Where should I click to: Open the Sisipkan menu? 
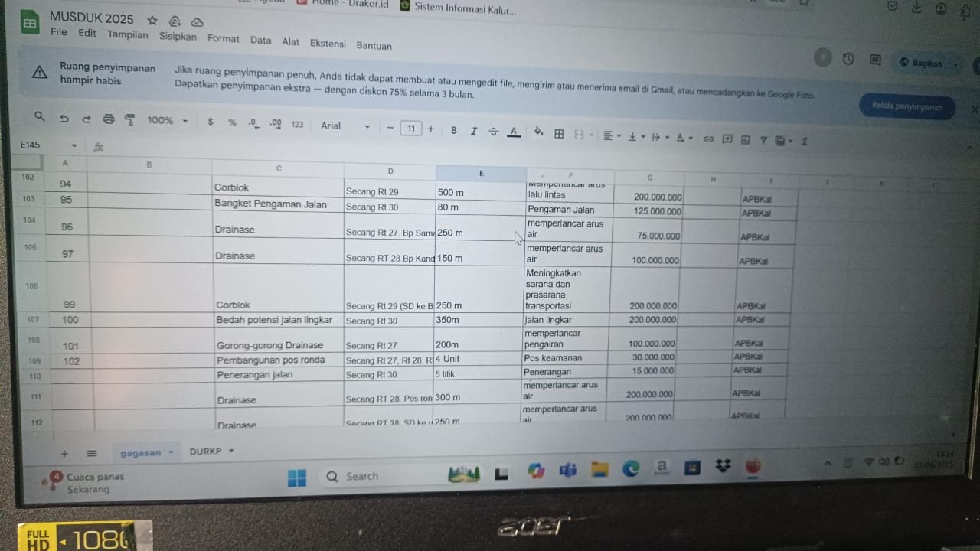pos(178,36)
